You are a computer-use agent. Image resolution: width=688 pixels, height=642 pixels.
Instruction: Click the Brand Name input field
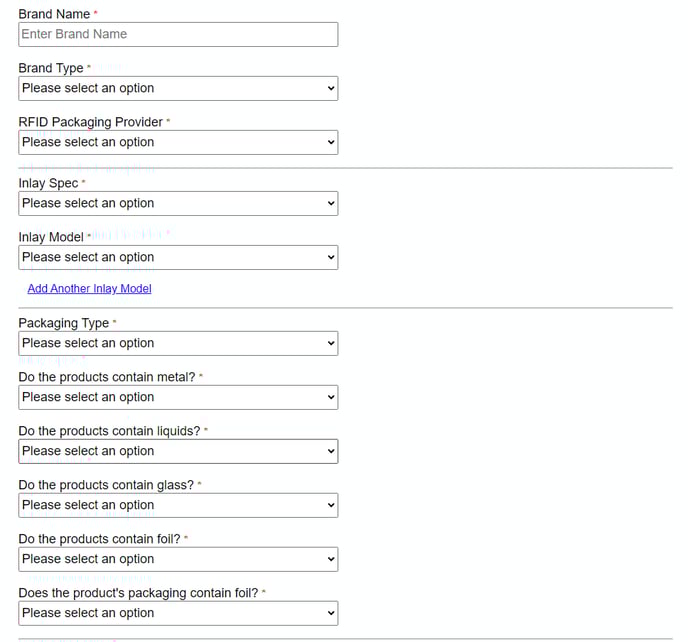(x=178, y=34)
